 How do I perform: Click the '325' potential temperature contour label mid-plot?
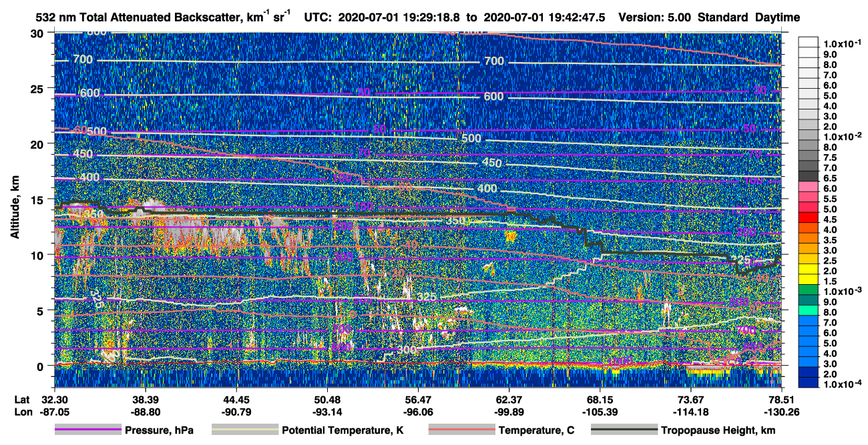point(427,297)
